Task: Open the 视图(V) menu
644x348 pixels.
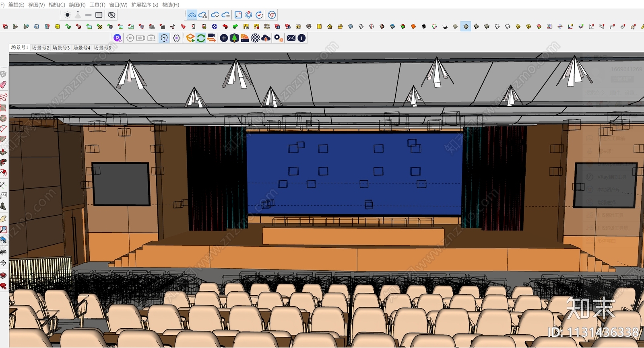Action: (x=36, y=5)
